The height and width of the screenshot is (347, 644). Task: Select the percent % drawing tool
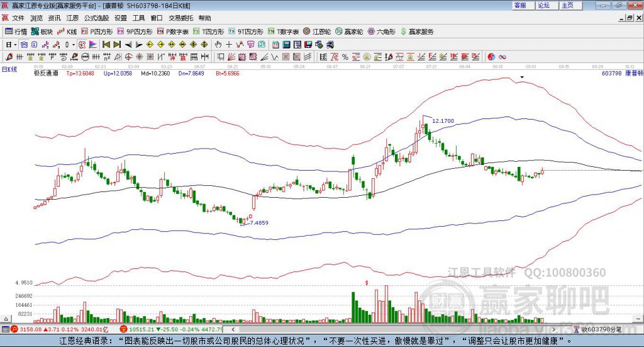(345, 57)
